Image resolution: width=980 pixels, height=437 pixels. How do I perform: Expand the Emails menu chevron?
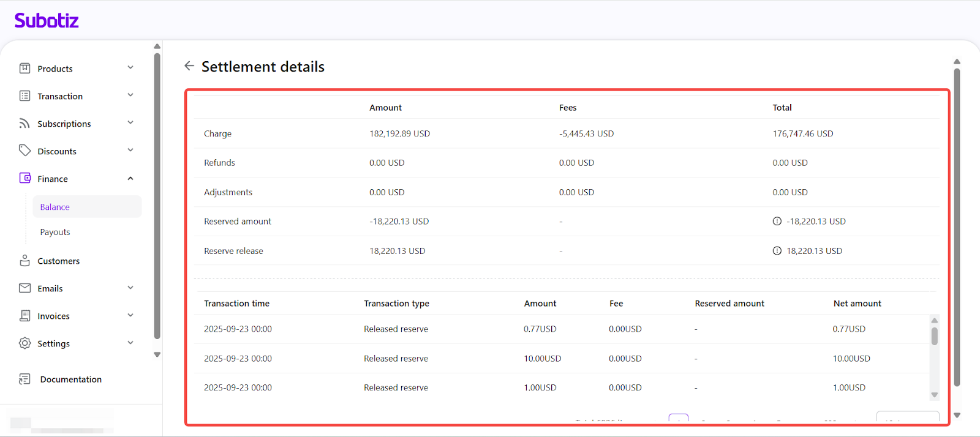coord(130,288)
